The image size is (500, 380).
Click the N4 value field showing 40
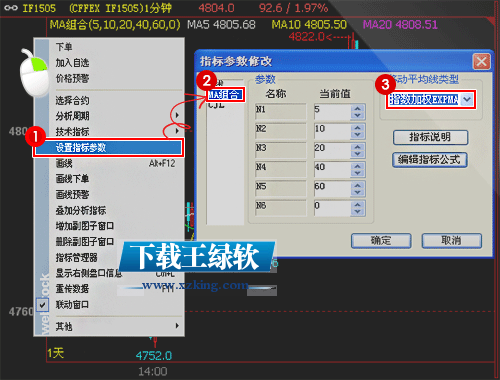click(x=332, y=169)
